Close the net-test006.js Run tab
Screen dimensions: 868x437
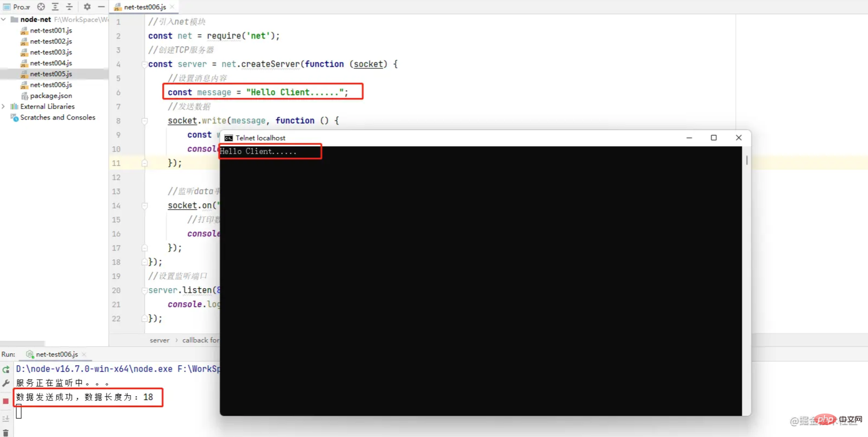coord(84,354)
